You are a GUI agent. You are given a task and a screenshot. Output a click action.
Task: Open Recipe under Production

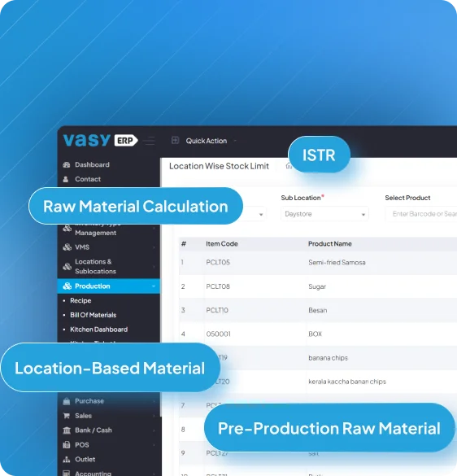(81, 300)
